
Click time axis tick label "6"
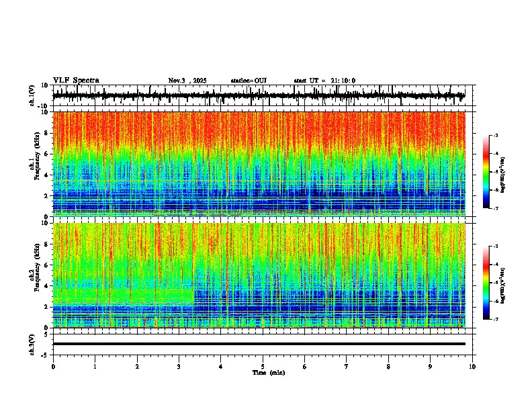305,367
